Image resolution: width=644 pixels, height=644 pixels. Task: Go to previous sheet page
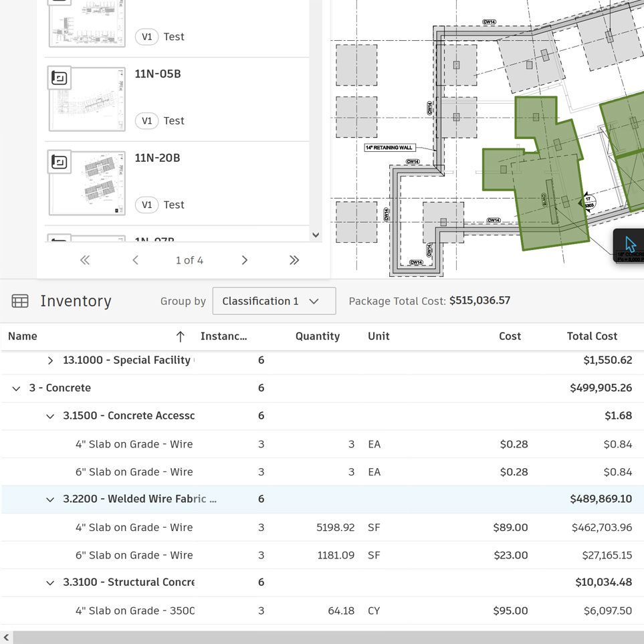click(x=135, y=260)
